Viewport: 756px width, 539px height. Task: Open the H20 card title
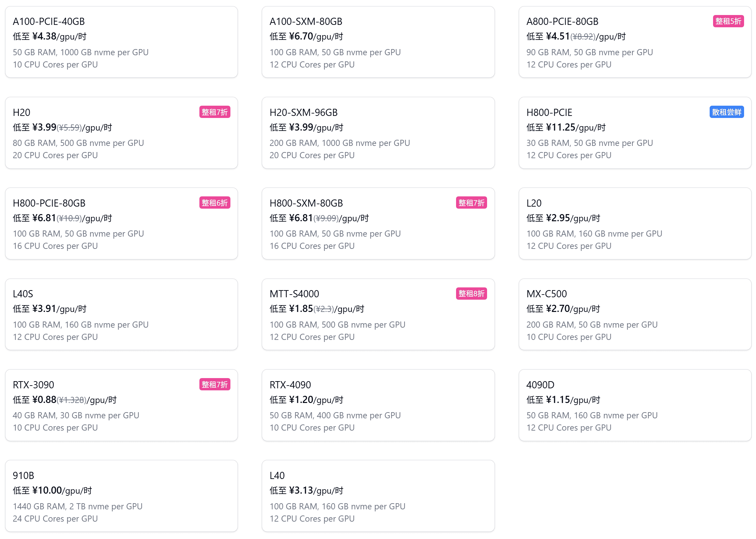click(21, 113)
